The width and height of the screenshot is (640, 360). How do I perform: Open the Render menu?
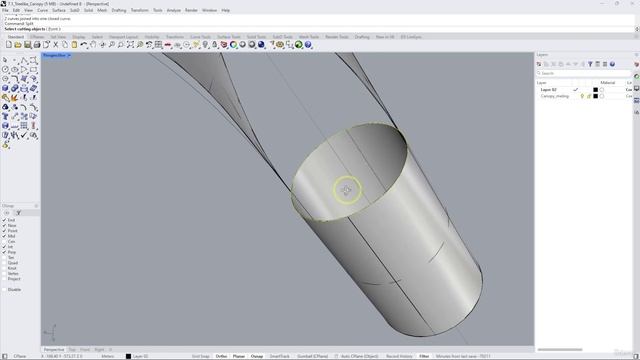pyautogui.click(x=191, y=10)
